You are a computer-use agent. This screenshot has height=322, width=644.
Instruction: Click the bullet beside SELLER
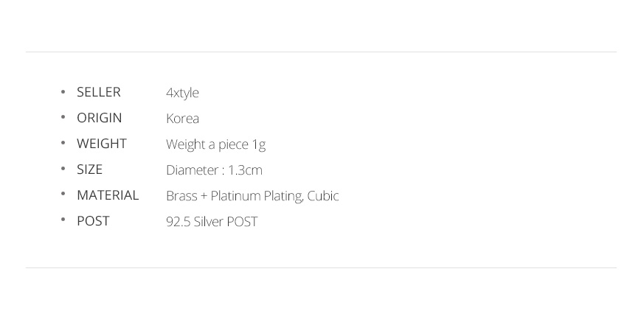tap(63, 91)
